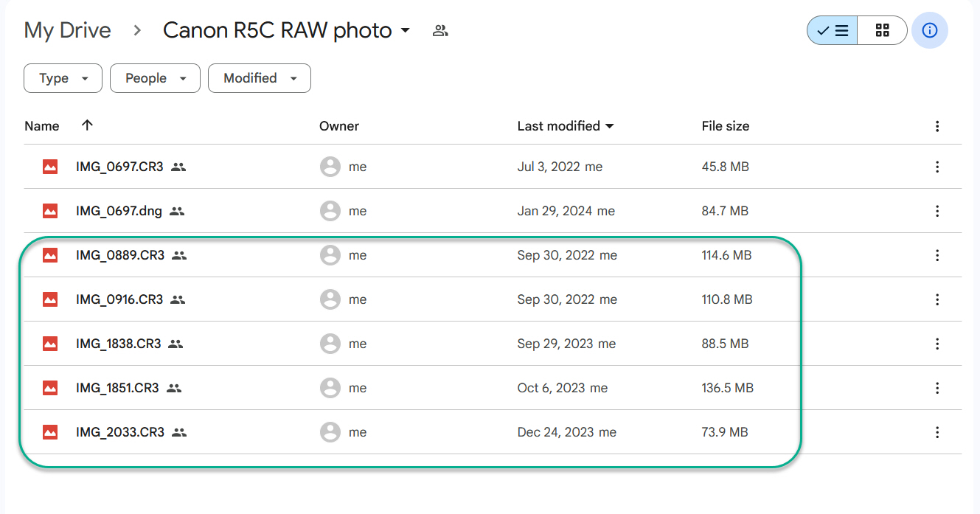980x514 pixels.
Task: Click the 136.5 MB file size
Action: (728, 388)
